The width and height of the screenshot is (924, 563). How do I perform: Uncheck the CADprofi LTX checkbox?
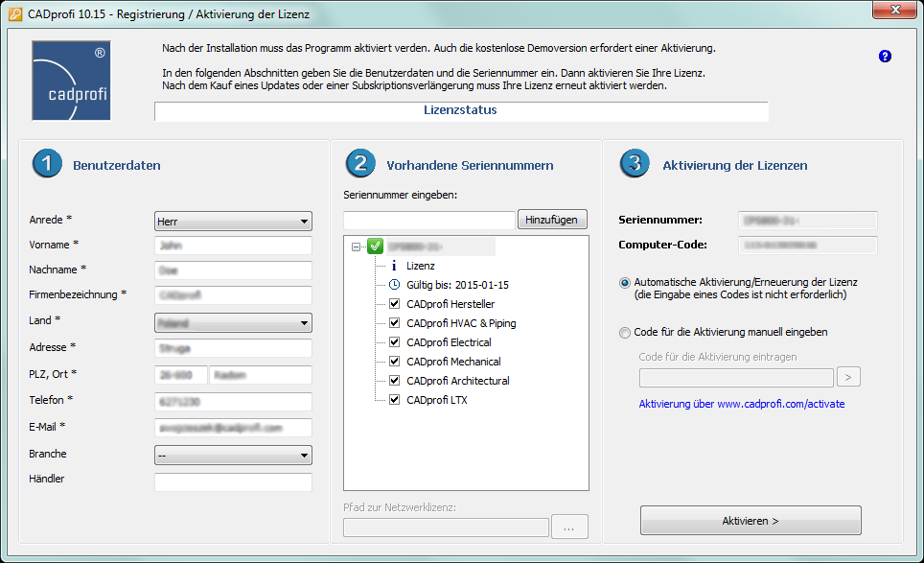pos(394,400)
